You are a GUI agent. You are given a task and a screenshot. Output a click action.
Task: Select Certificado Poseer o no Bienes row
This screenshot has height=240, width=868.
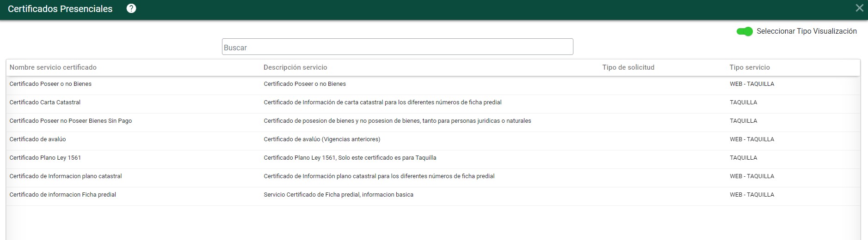50,84
